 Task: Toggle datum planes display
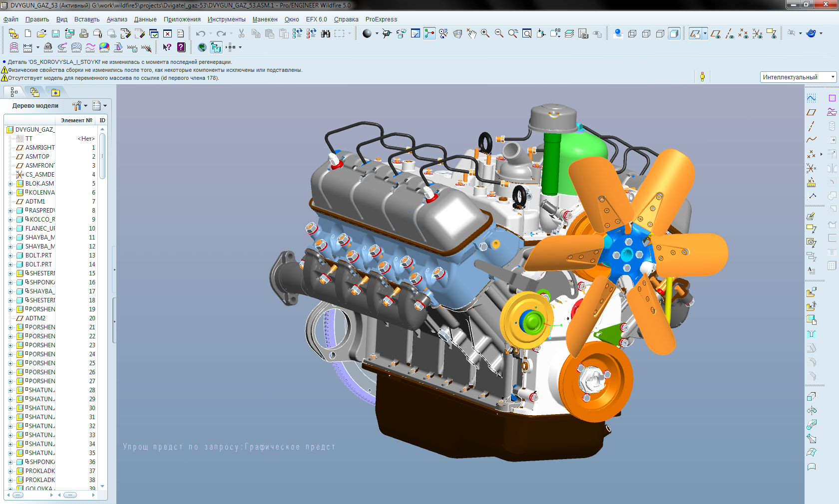click(716, 33)
